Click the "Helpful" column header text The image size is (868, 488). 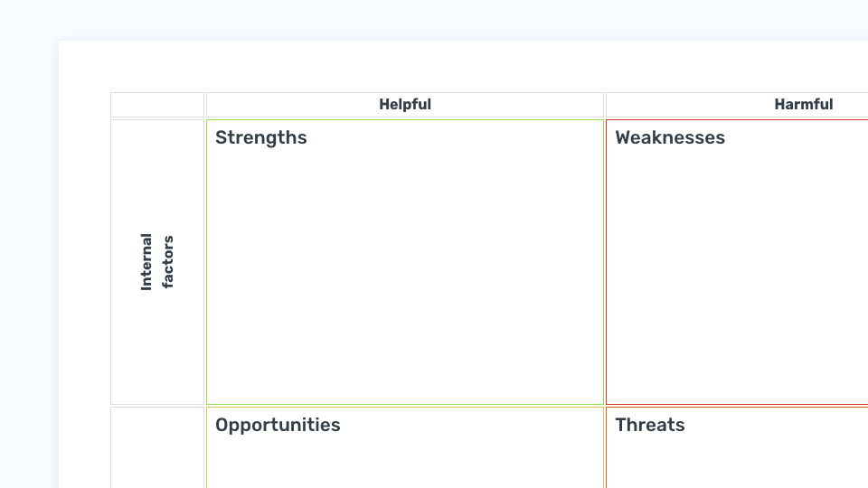tap(405, 105)
